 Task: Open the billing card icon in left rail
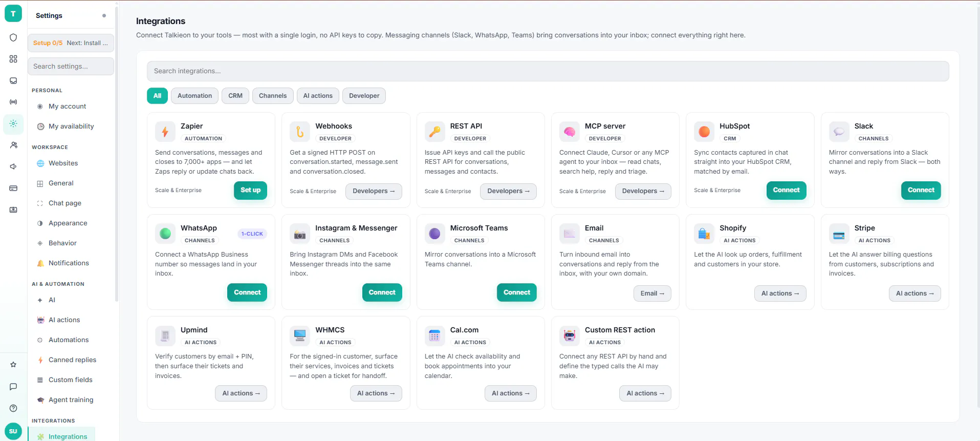(13, 188)
